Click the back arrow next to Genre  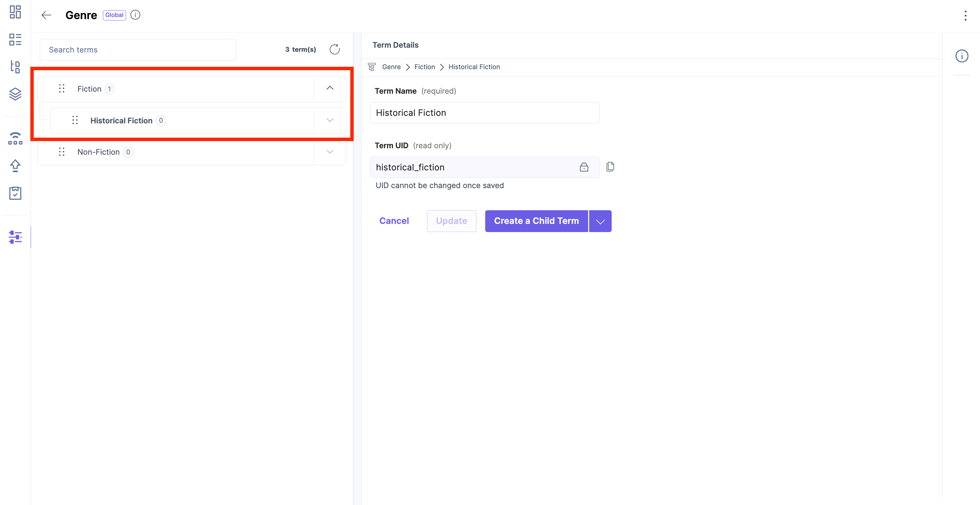point(46,15)
